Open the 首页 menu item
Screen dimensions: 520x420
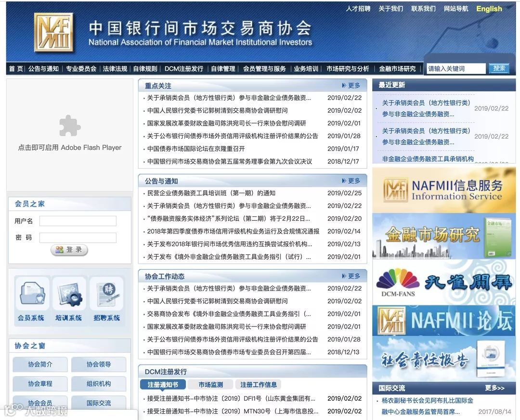(x=16, y=69)
